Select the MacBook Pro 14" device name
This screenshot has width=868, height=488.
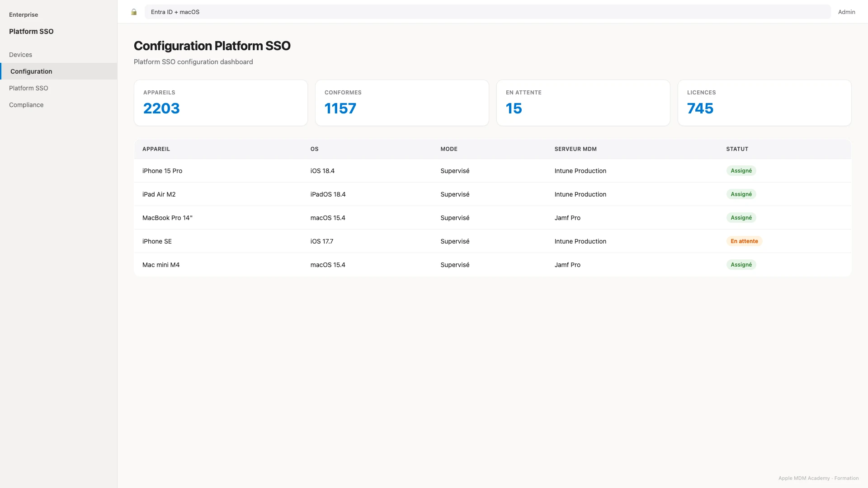click(x=167, y=218)
